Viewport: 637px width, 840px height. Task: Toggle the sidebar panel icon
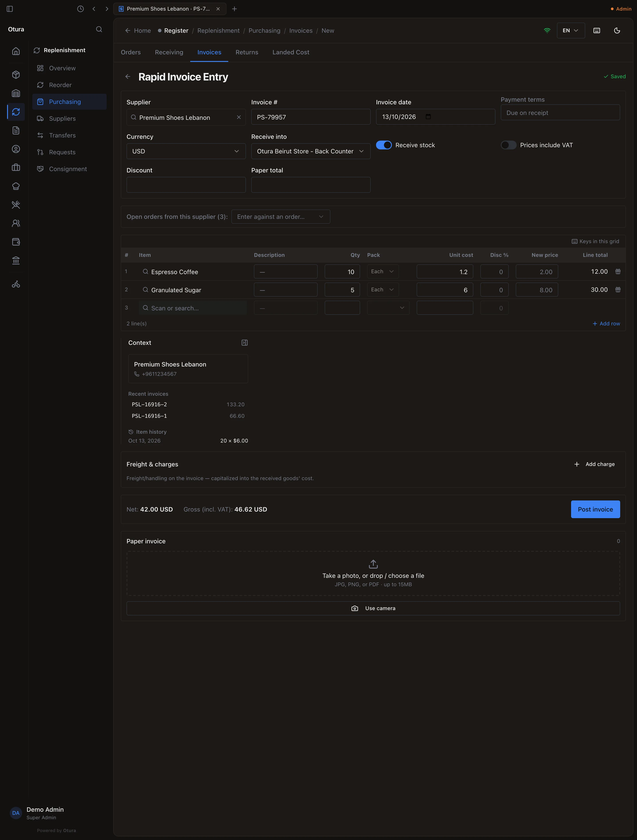coord(10,9)
